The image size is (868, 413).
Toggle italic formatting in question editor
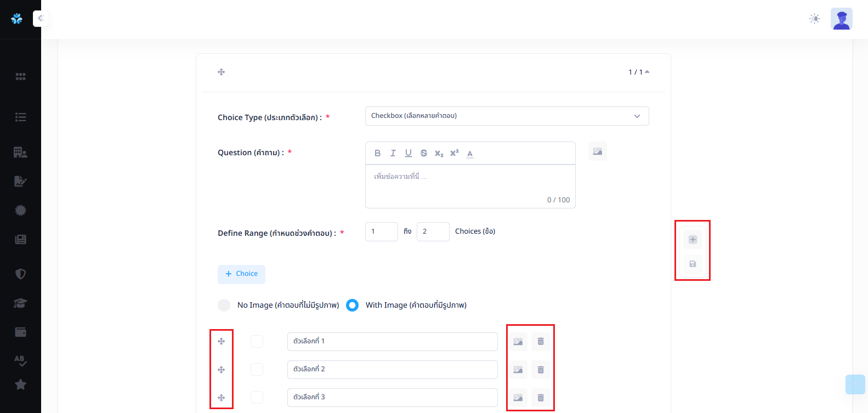(x=393, y=154)
